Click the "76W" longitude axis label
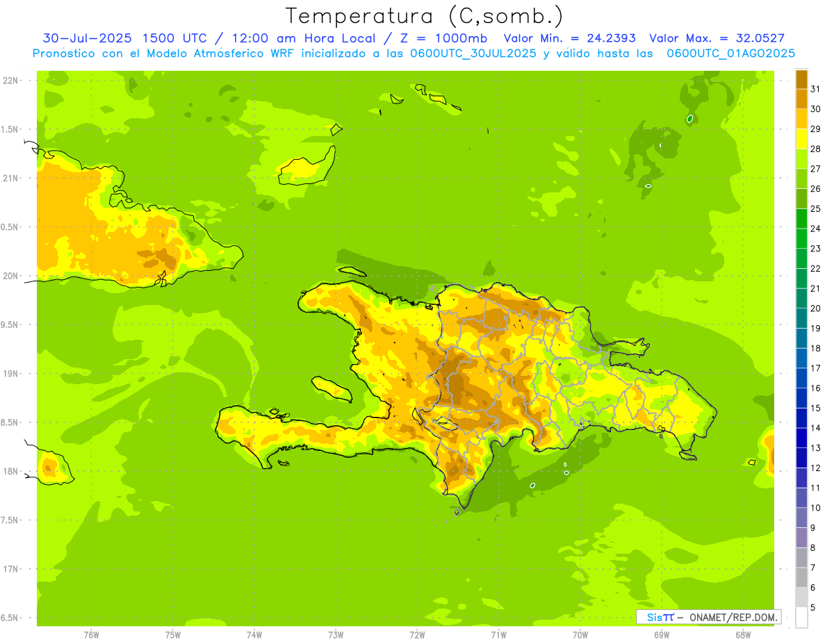The height and width of the screenshot is (644, 834). coord(91,634)
